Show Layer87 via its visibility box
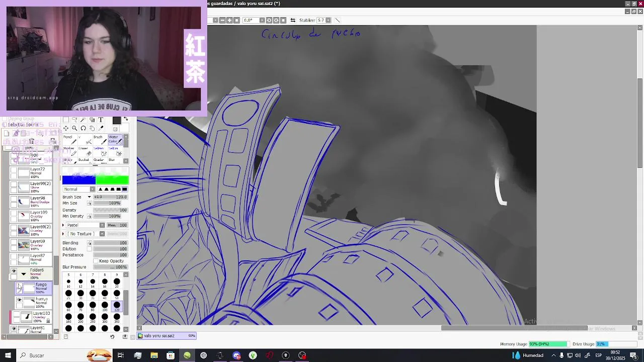 point(14,256)
